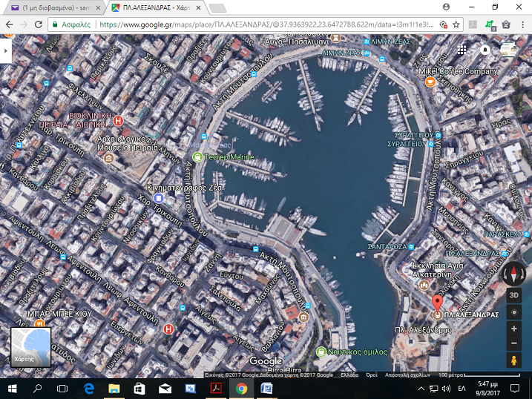Launch Microsoft Edge from the taskbar
This screenshot has height=399, width=532.
89,389
